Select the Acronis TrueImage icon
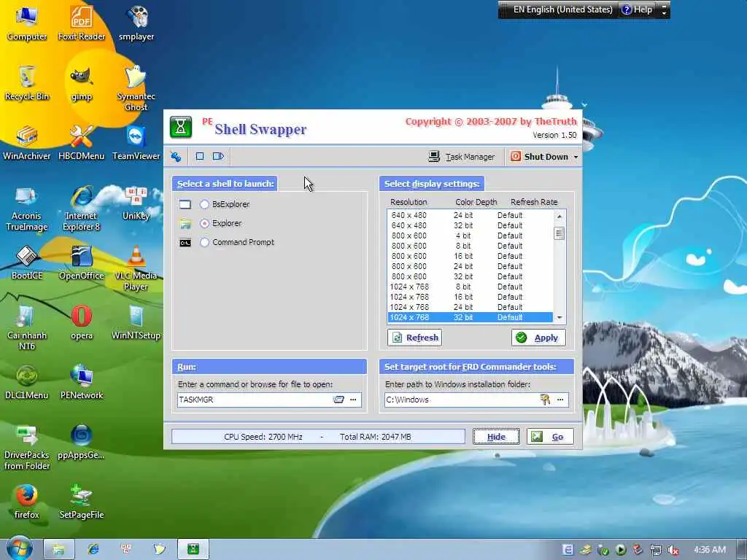The width and height of the screenshot is (747, 560). click(27, 209)
